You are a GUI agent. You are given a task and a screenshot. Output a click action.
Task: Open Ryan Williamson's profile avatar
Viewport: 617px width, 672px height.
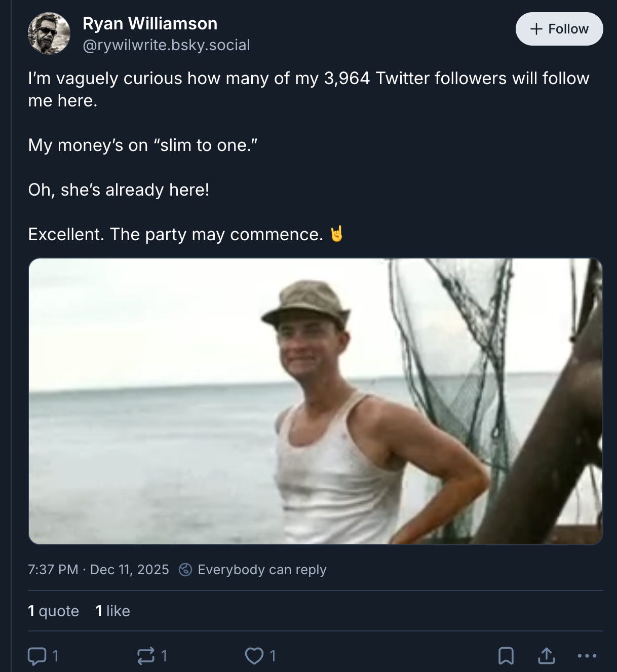tap(49, 33)
